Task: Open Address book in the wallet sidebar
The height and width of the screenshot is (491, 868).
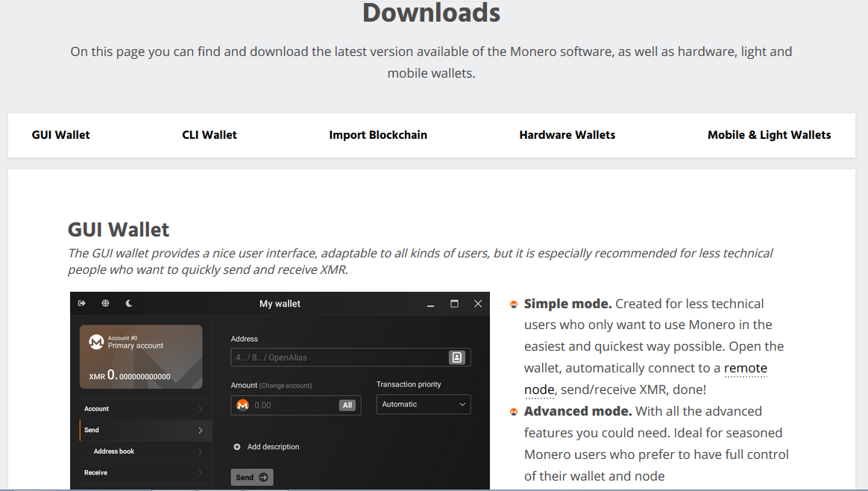Action: pyautogui.click(x=142, y=451)
